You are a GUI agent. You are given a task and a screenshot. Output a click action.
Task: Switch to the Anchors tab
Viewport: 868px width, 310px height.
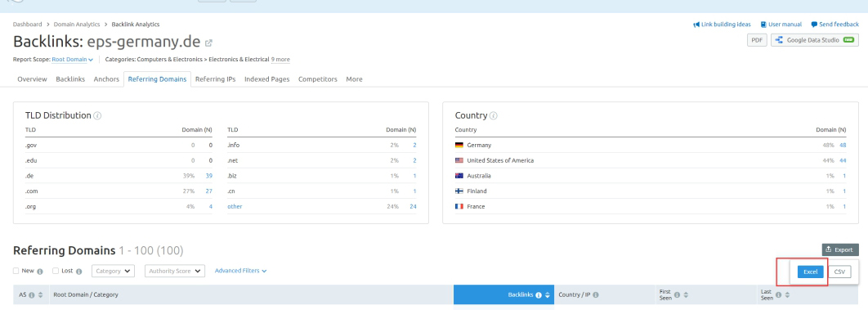(x=106, y=79)
